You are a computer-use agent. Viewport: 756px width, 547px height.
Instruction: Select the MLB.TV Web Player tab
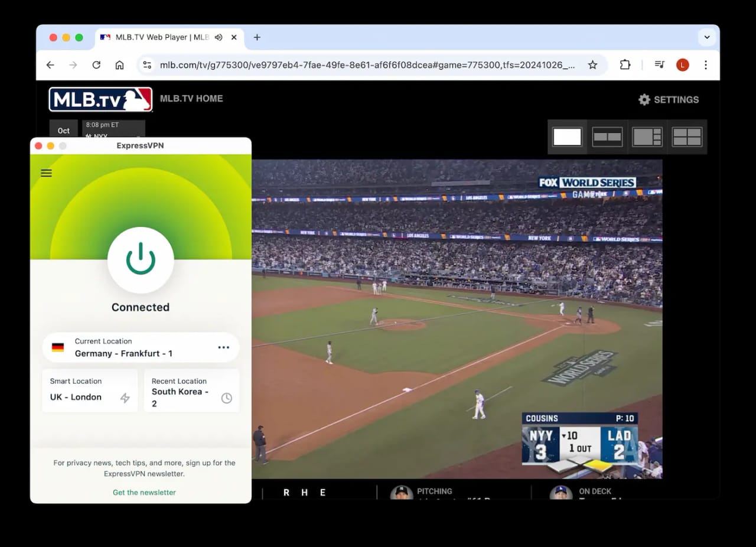click(168, 37)
